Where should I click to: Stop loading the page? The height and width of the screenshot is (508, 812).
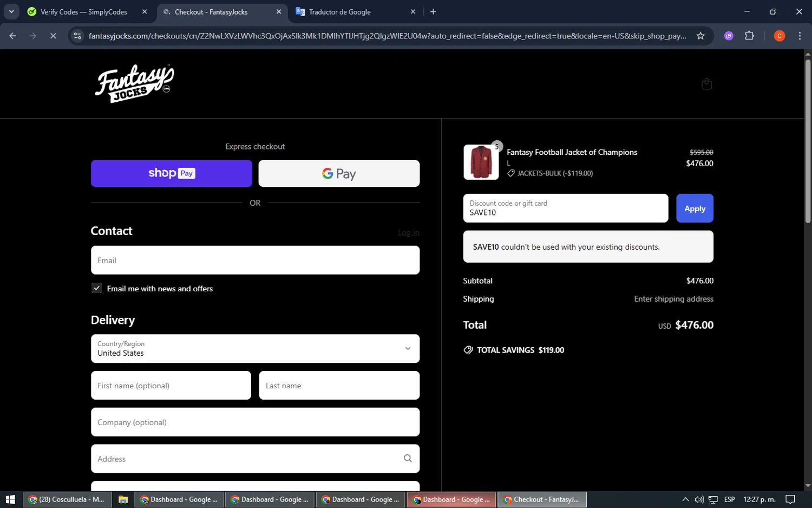53,36
